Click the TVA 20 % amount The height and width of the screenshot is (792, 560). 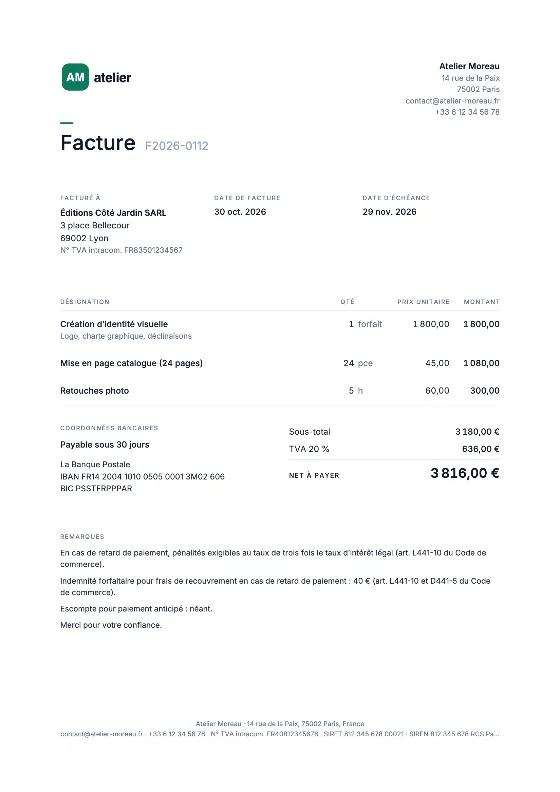481,449
